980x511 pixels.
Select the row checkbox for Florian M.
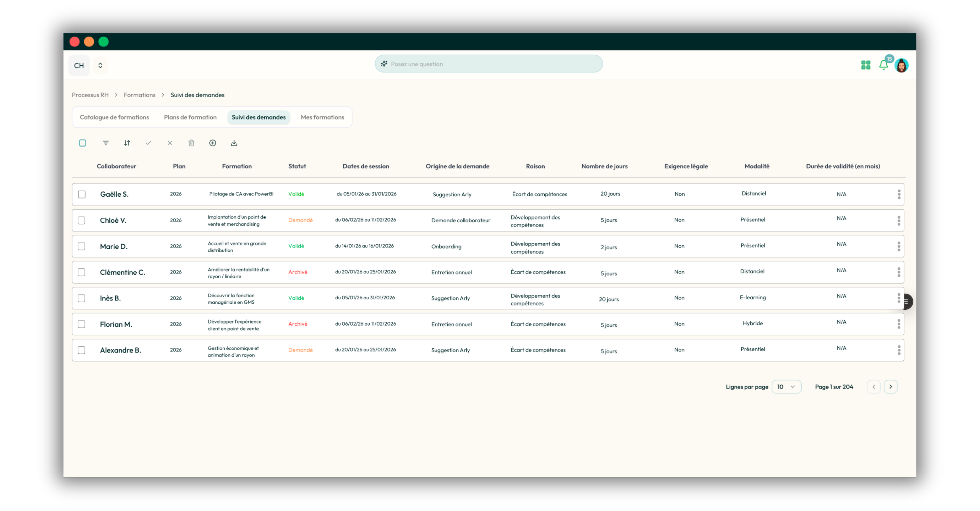(81, 324)
